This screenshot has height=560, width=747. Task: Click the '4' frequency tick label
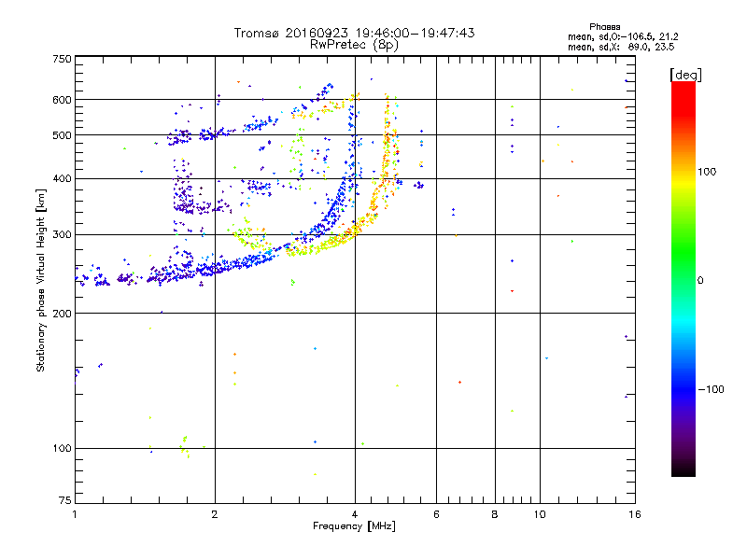355,514
